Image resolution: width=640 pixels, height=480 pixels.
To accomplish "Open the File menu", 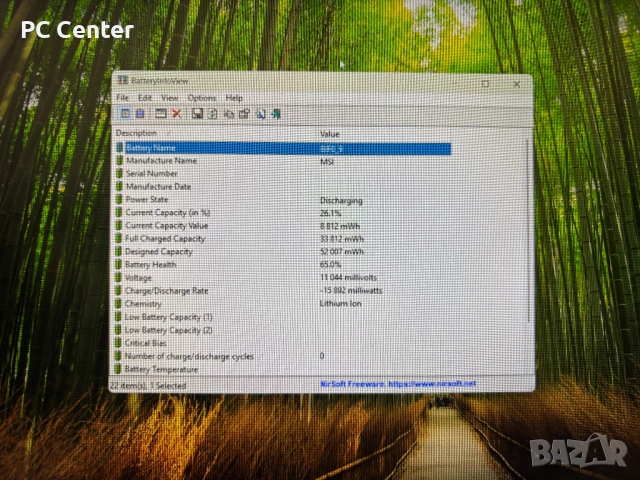I will pos(123,98).
